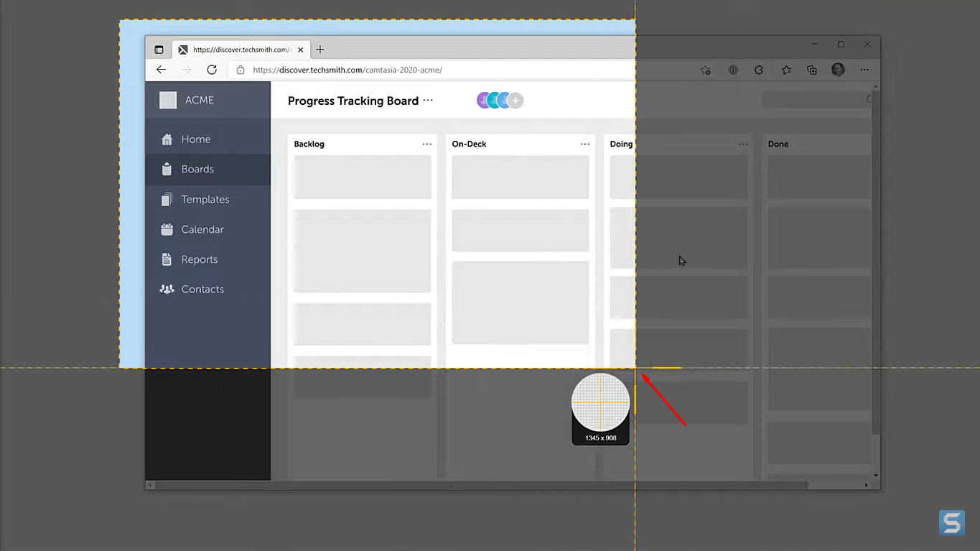Select Home in the ACME sidebar

click(195, 139)
